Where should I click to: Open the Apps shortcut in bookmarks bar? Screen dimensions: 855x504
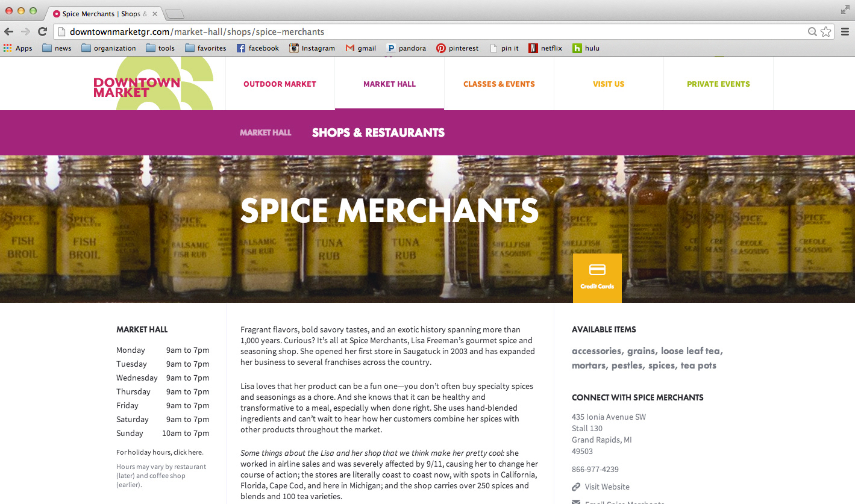(x=18, y=48)
